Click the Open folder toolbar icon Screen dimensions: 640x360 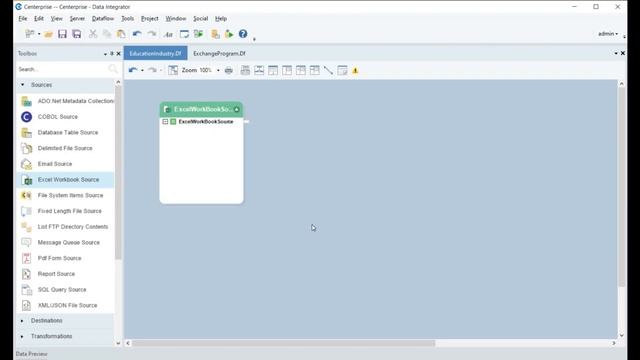pos(49,34)
